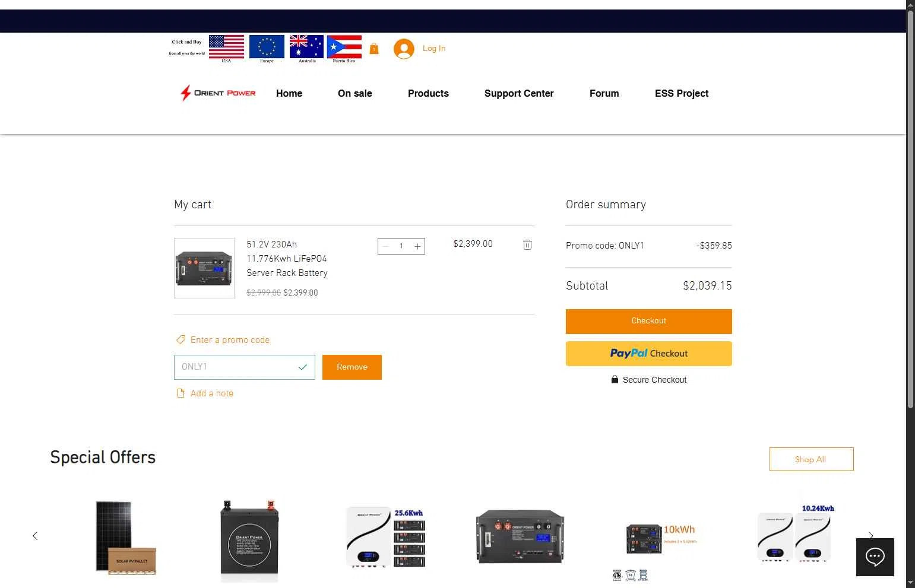
Task: Click the Promo code: ONLY1 text
Action: click(x=605, y=246)
